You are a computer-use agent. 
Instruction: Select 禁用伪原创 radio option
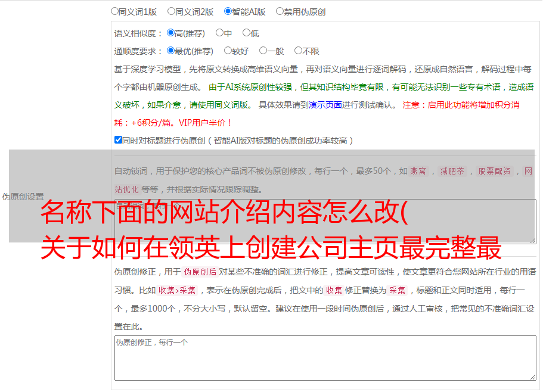point(280,11)
